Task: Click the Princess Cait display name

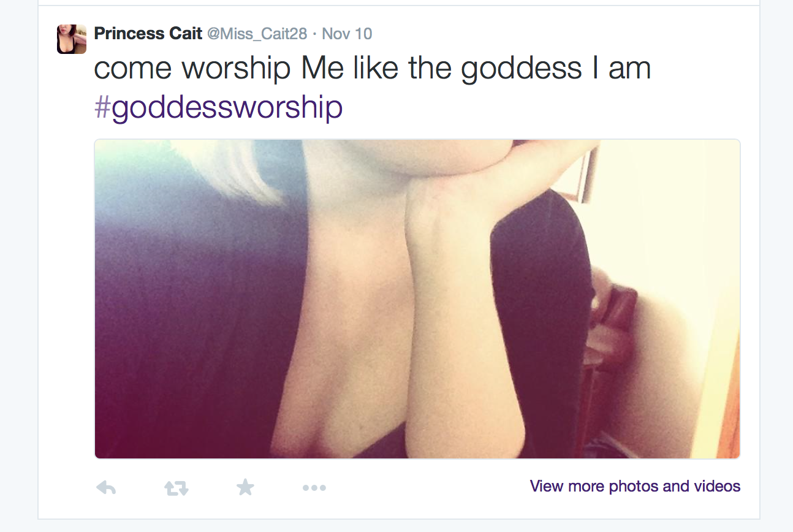Action: pyautogui.click(x=148, y=34)
